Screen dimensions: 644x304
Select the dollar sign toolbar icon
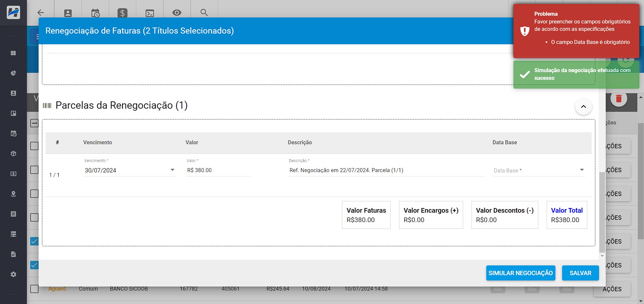[122, 13]
